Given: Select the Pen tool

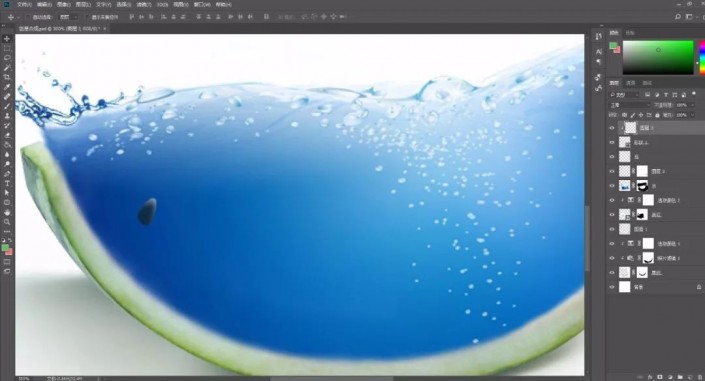Looking at the screenshot, I should (7, 174).
